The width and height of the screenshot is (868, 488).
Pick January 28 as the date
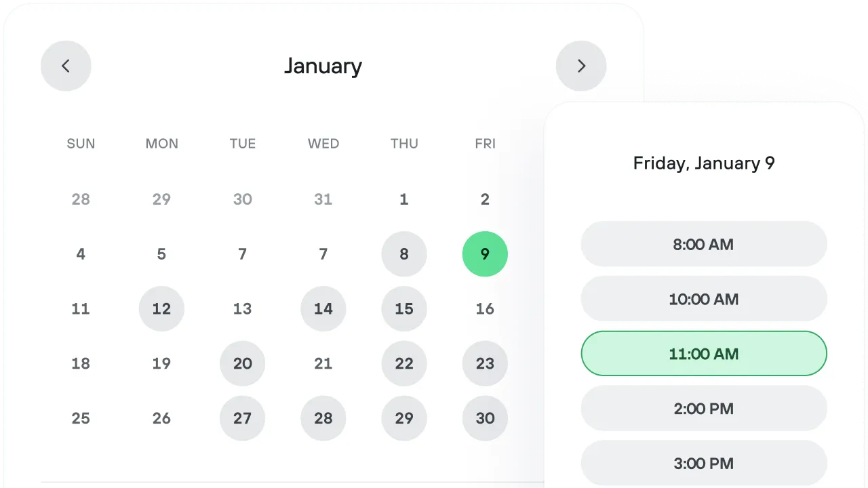[323, 418]
